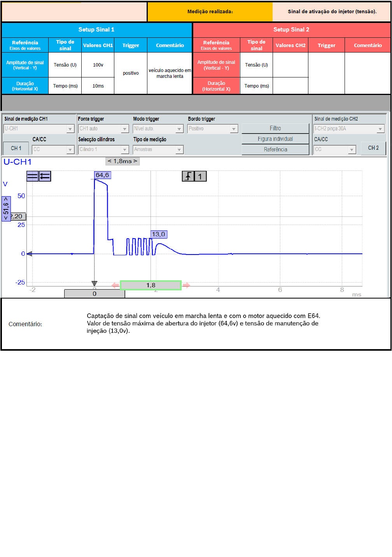Click the vertical 51,6 cursor handle
Image resolution: width=392 pixels, height=557 pixels.
pos(6,209)
